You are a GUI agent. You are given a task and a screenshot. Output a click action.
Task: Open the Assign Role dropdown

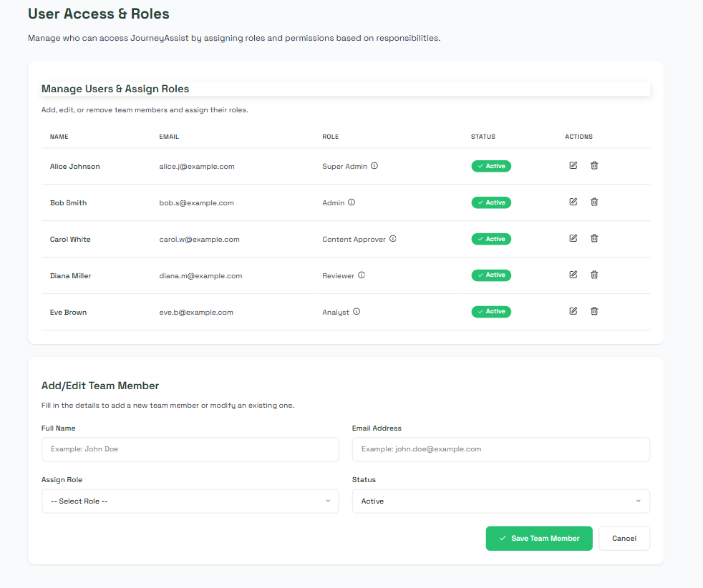(190, 501)
